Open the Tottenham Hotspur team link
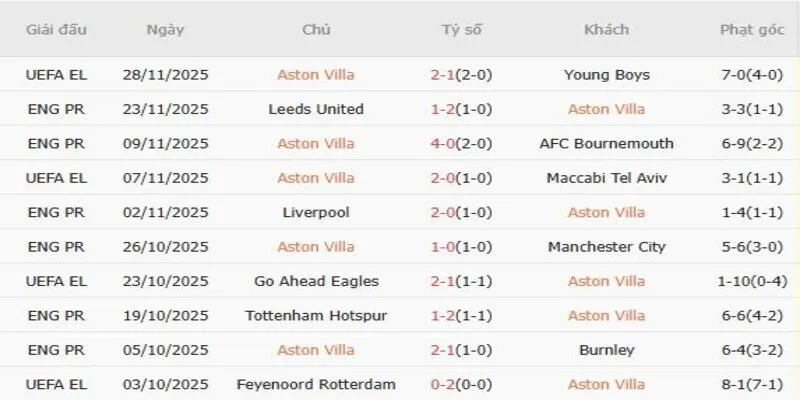Screen dimensions: 800x400 pyautogui.click(x=316, y=316)
